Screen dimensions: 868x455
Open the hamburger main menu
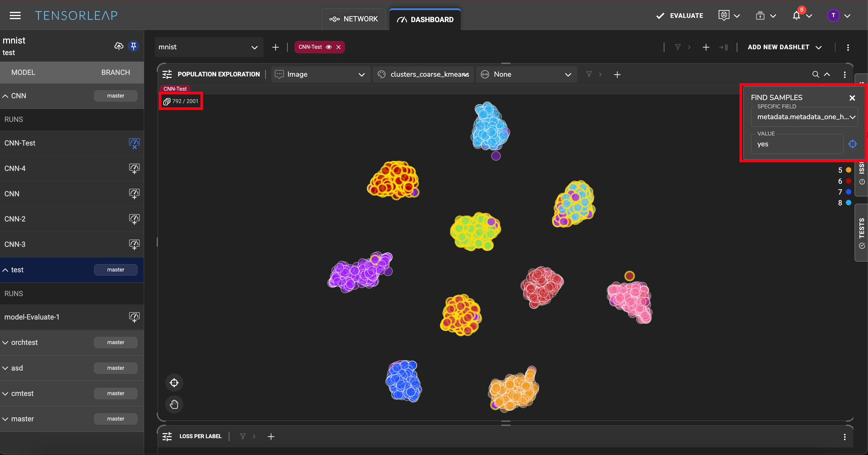pyautogui.click(x=15, y=16)
